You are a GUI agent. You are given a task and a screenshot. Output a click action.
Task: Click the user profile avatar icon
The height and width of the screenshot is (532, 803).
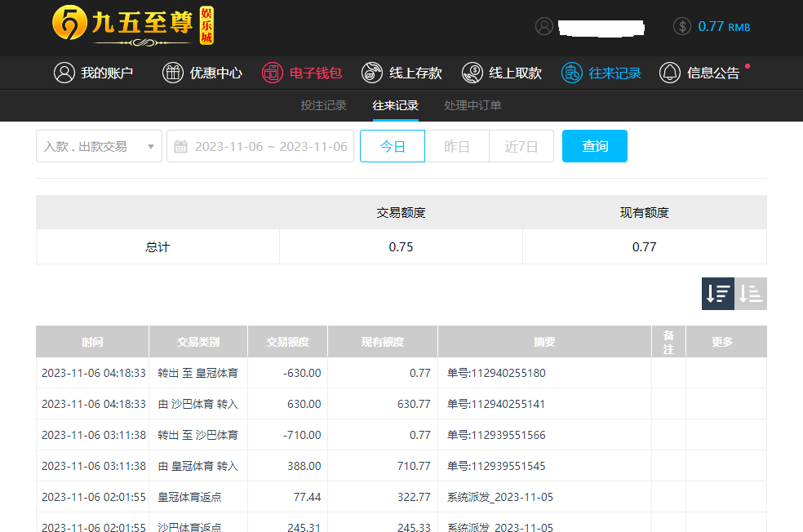pyautogui.click(x=544, y=26)
